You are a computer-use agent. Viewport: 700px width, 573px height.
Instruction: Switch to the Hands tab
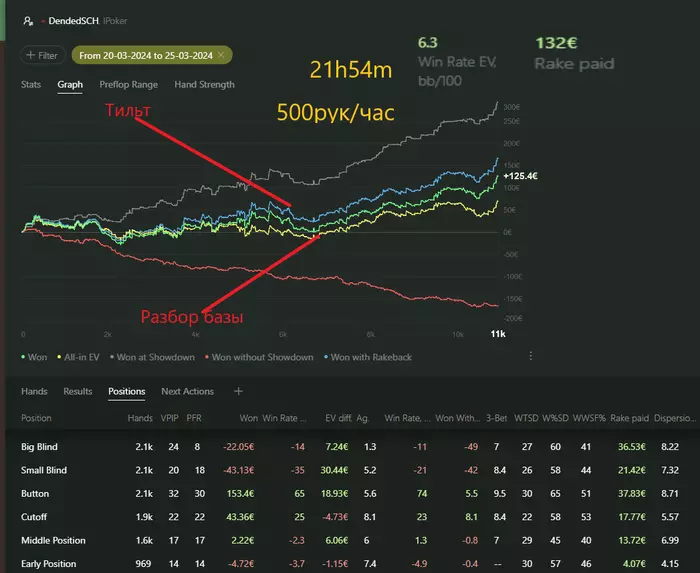[34, 391]
